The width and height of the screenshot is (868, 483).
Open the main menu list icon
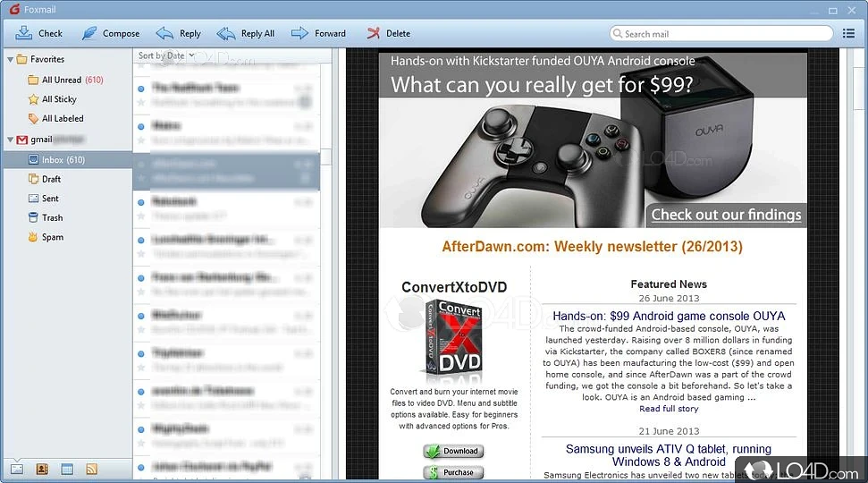[848, 33]
